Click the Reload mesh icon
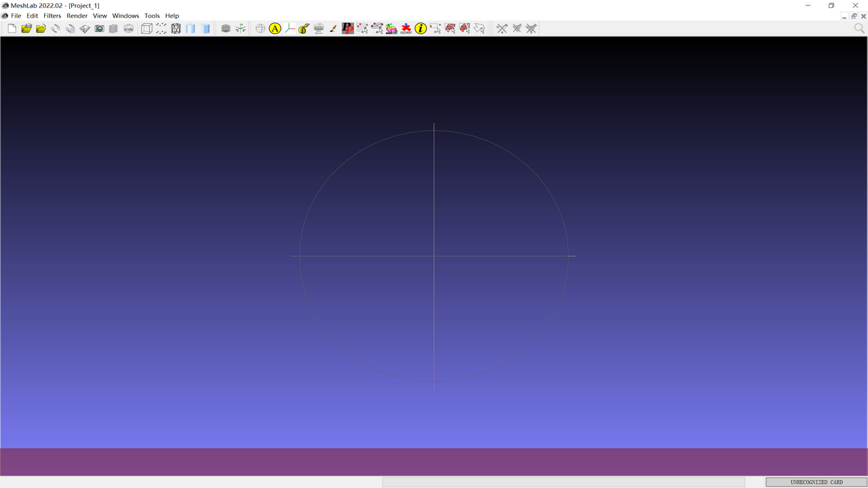Screen dimensions: 868x488 (x=56, y=28)
